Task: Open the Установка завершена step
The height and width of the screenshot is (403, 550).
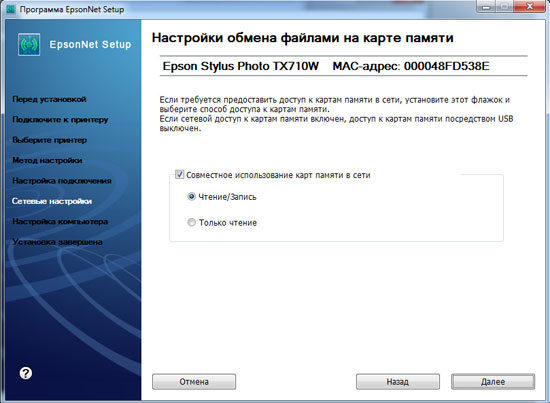Action: (x=57, y=242)
